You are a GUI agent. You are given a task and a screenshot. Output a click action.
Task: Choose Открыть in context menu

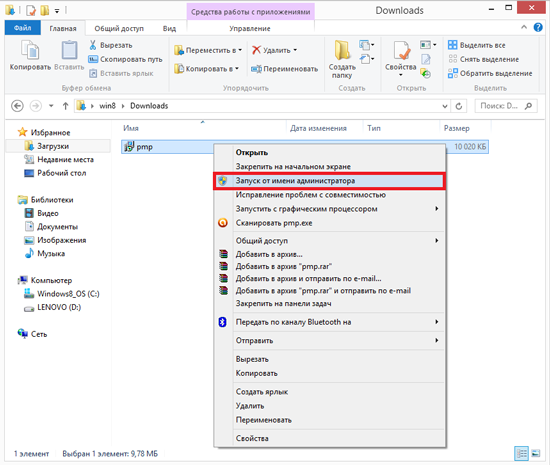click(x=330, y=153)
